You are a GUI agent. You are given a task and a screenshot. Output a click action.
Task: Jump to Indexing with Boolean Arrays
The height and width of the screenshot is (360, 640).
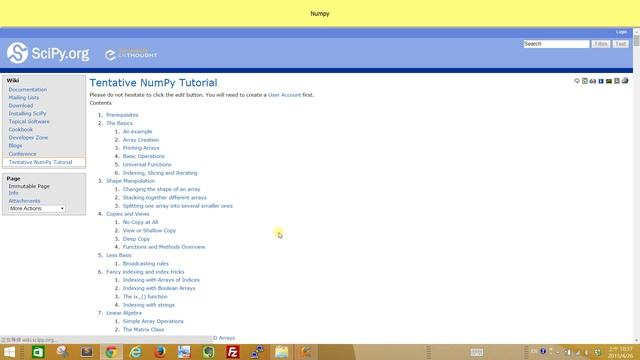point(159,288)
